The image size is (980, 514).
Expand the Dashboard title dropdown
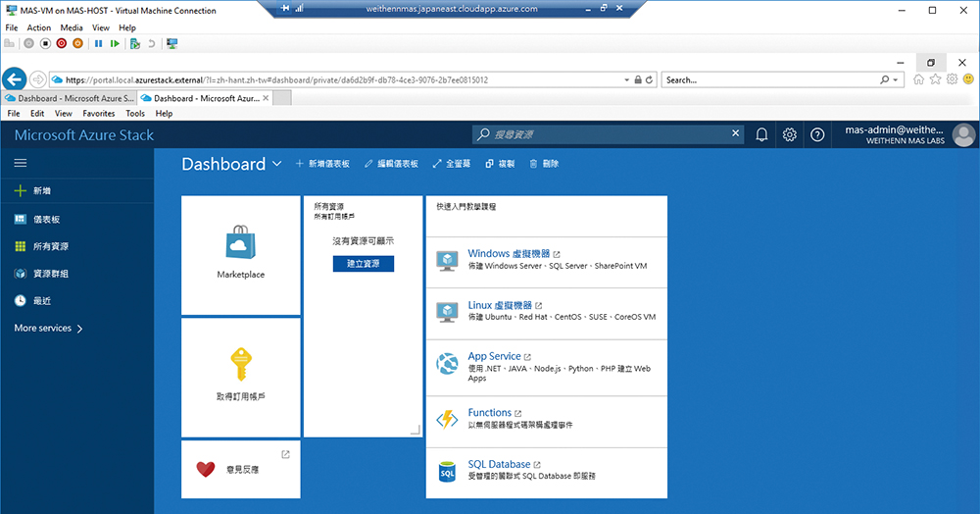277,164
